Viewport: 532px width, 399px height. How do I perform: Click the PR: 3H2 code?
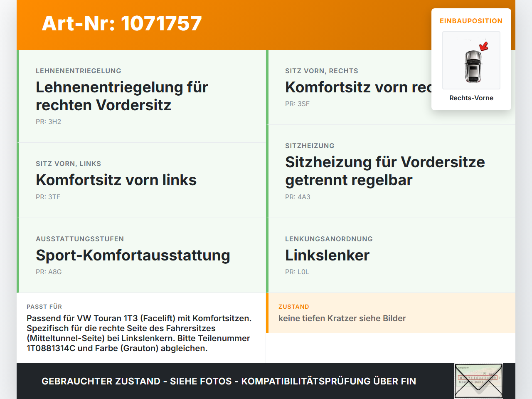point(48,121)
